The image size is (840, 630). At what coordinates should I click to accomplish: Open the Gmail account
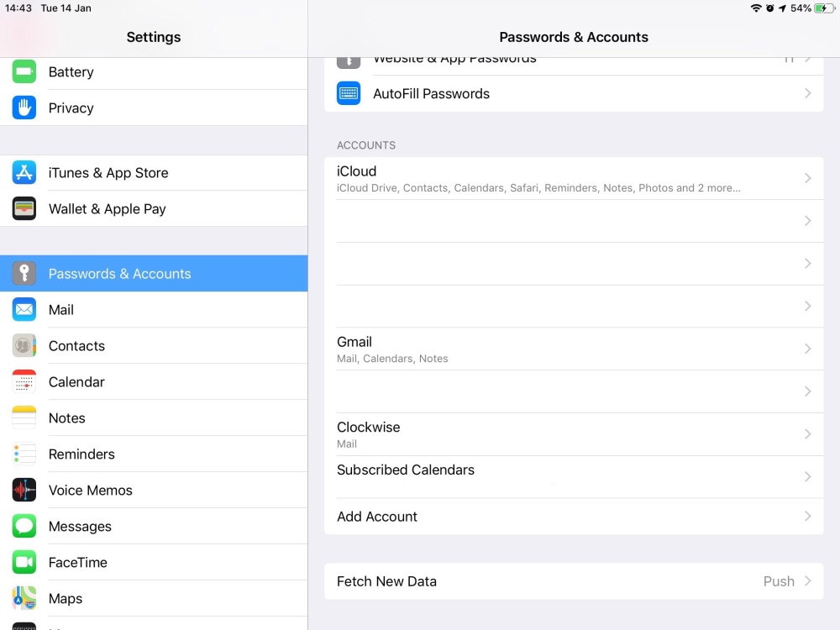(x=574, y=349)
